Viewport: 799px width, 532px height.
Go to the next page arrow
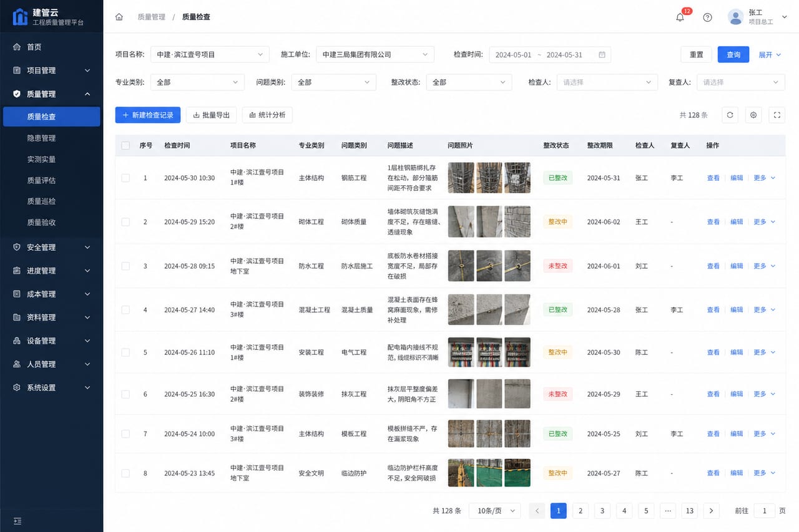click(x=711, y=511)
